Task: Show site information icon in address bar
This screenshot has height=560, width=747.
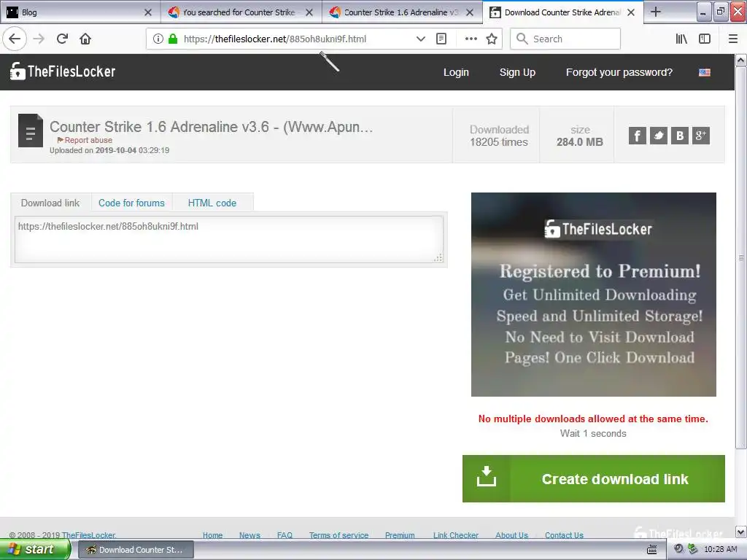Action: [158, 39]
